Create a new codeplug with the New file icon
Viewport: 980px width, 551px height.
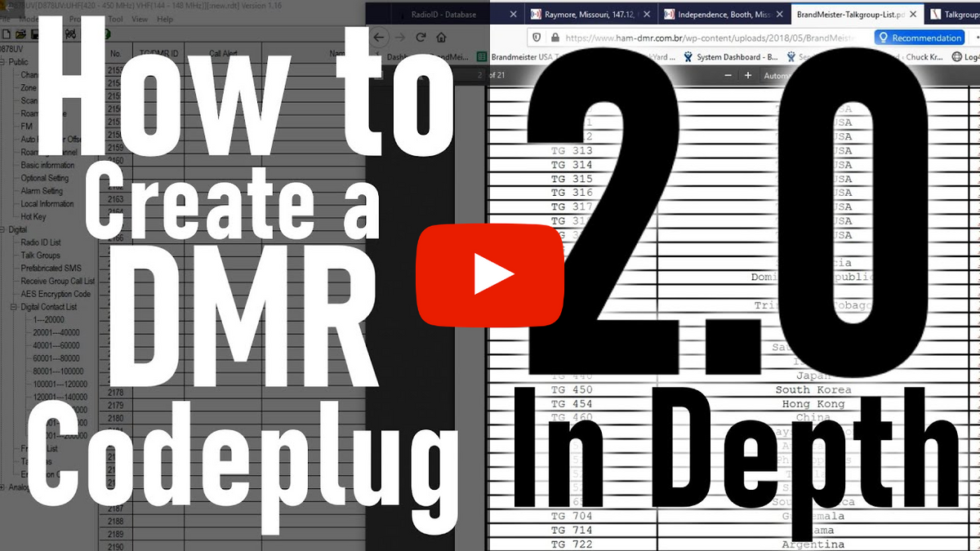pyautogui.click(x=7, y=34)
